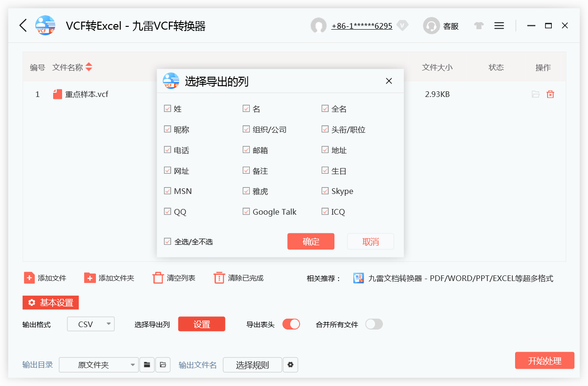Viewport: 588px width, 386px height.
Task: Confirm export columns with 确定 button
Action: click(310, 241)
